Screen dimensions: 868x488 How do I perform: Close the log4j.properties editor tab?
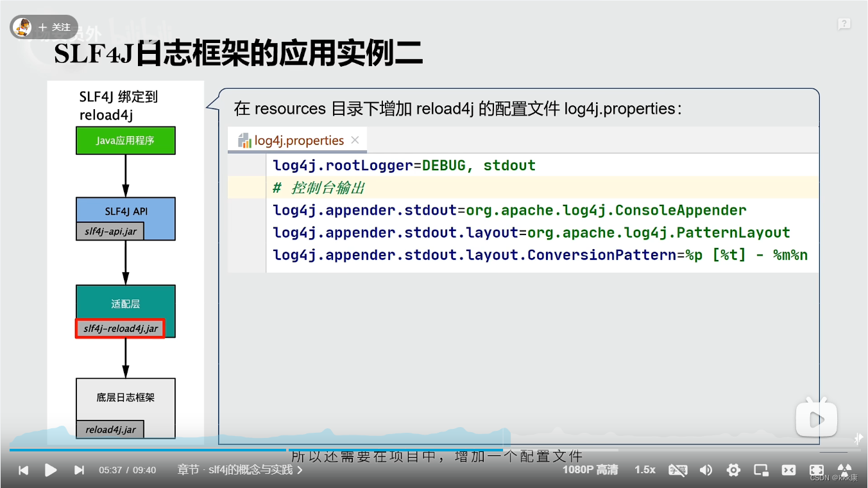pos(355,139)
